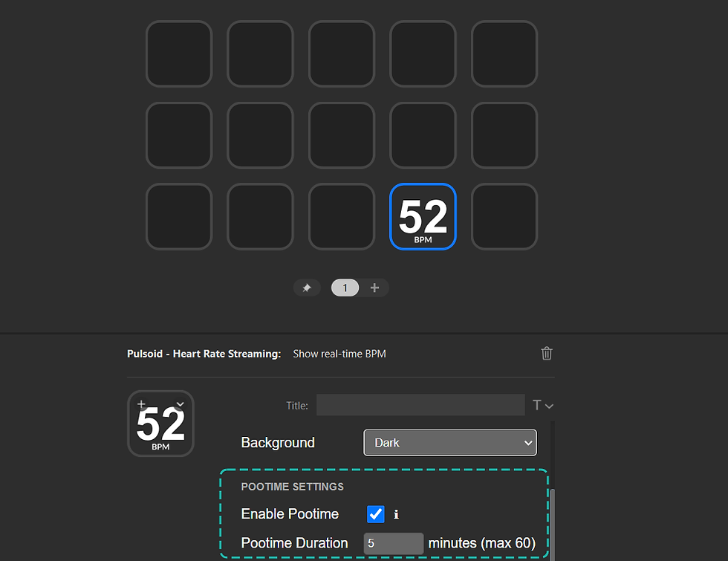Select the center key of the grid
Image resolution: width=728 pixels, height=561 pixels.
(x=342, y=135)
